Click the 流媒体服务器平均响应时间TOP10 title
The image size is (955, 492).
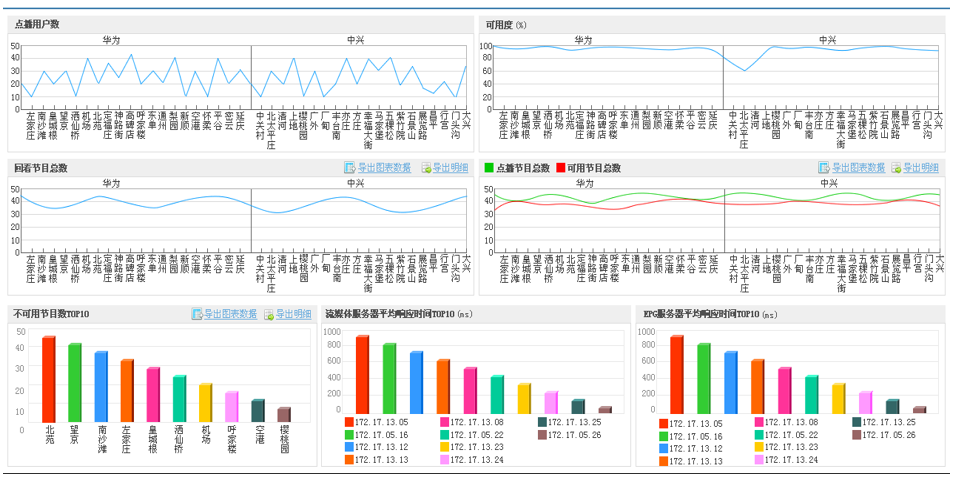coord(399,315)
